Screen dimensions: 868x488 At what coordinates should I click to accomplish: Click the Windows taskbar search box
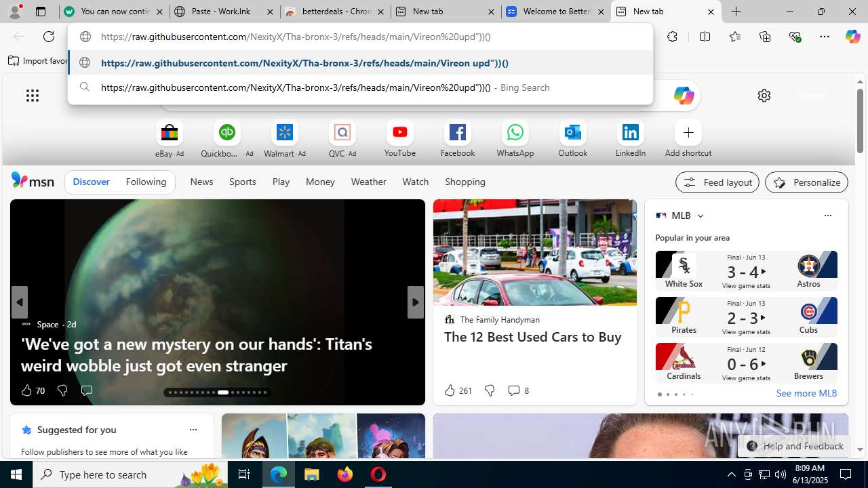click(x=130, y=474)
